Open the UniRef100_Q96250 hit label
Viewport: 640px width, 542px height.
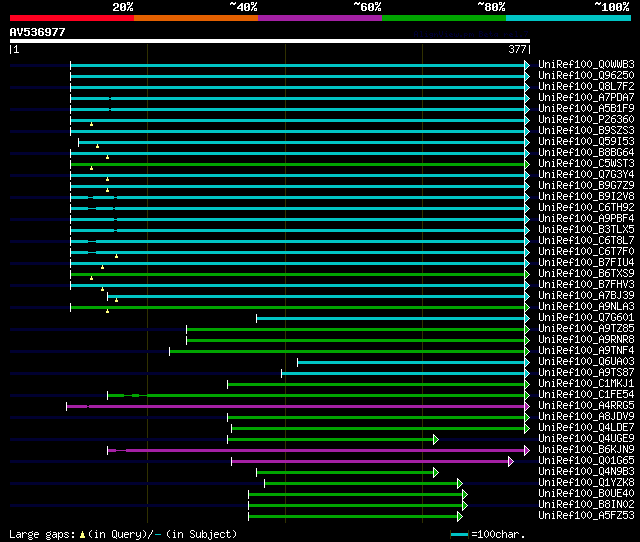pyautogui.click(x=586, y=76)
